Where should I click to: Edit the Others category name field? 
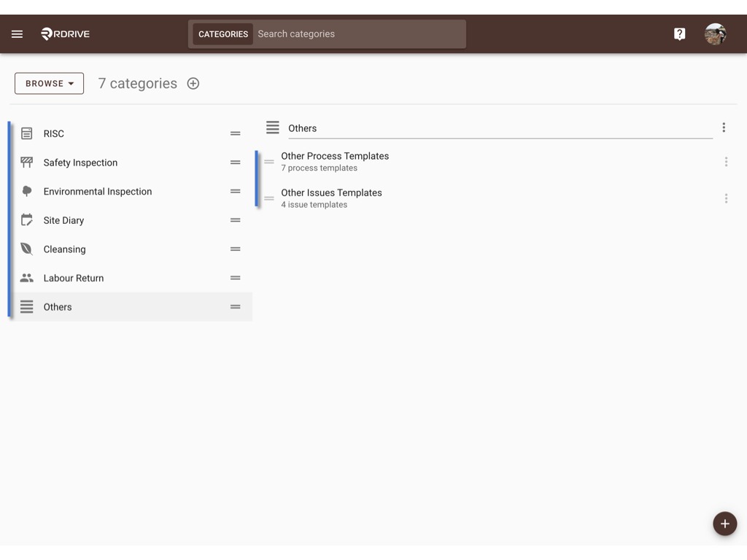coord(500,128)
